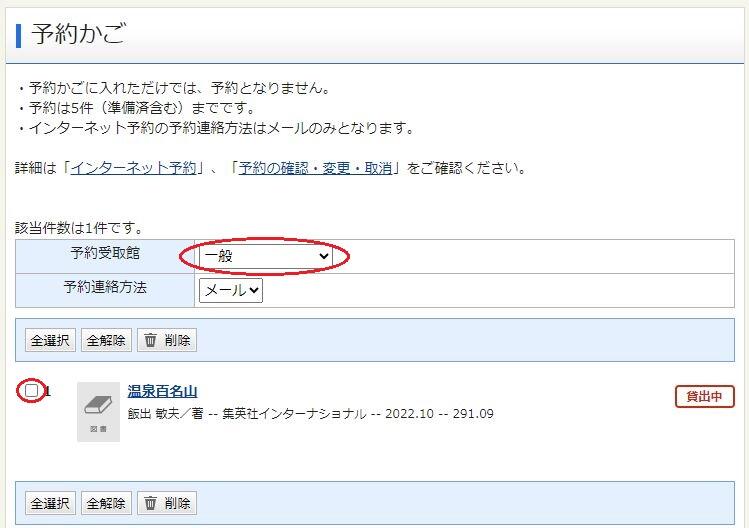749x528 pixels.
Task: Click the note about インターネット予約の予約連絡方法
Action: (x=218, y=128)
